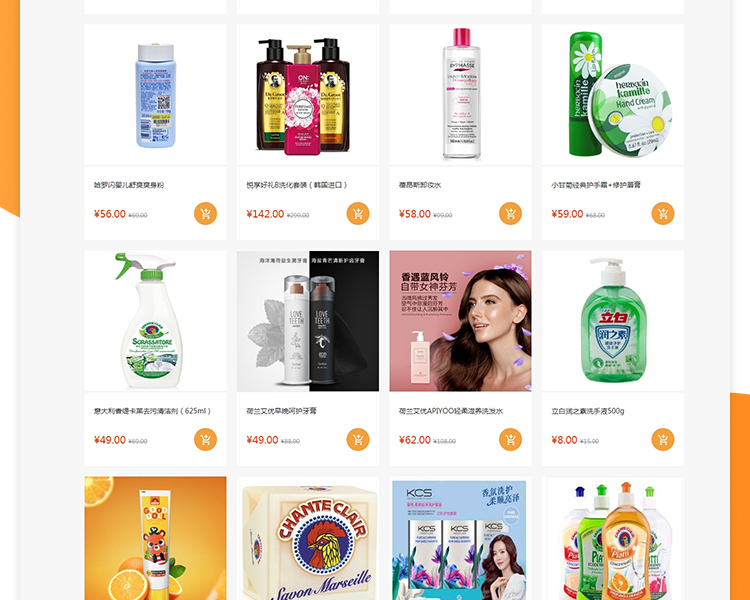
Task: Add the ¥59.00 Herbacin hand cream to cart
Action: pos(663,213)
